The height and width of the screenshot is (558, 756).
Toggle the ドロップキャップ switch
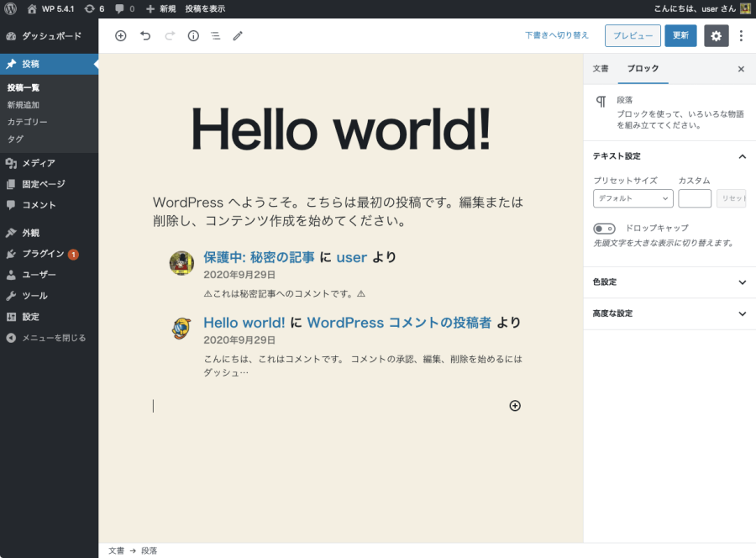tap(604, 228)
